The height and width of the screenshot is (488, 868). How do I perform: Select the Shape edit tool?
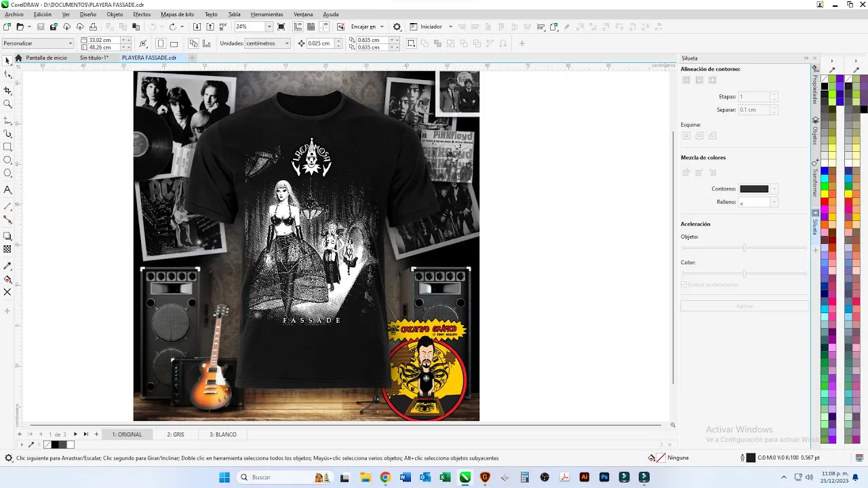[7, 75]
